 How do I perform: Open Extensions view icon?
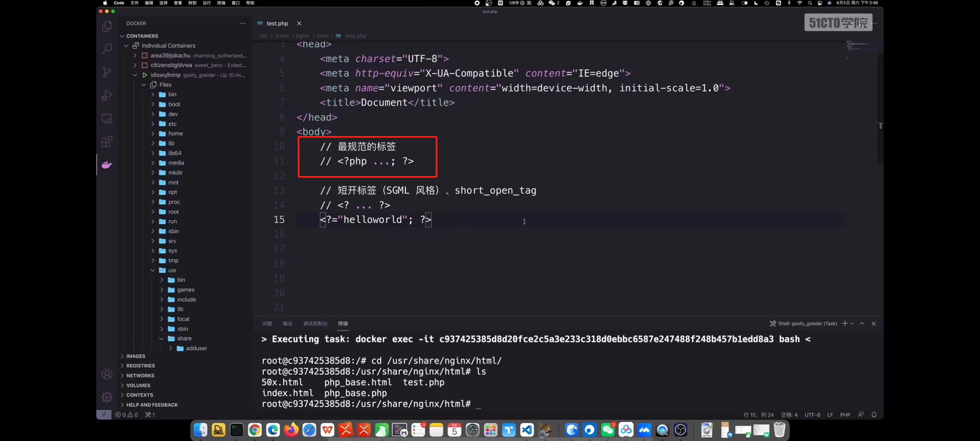pos(107,142)
